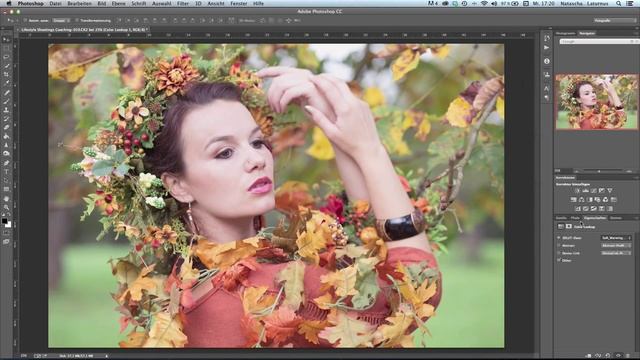The image size is (640, 360).
Task: Open the Gruppe auto-select dropdown
Action: (60, 20)
